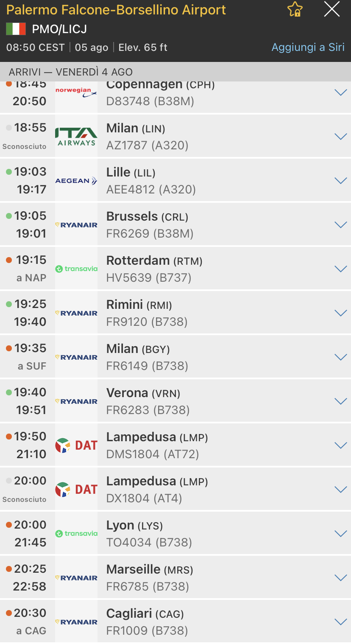Select the ARRIVI — VENERDÌ 4 AGO header
The image size is (351, 644).
tap(71, 72)
